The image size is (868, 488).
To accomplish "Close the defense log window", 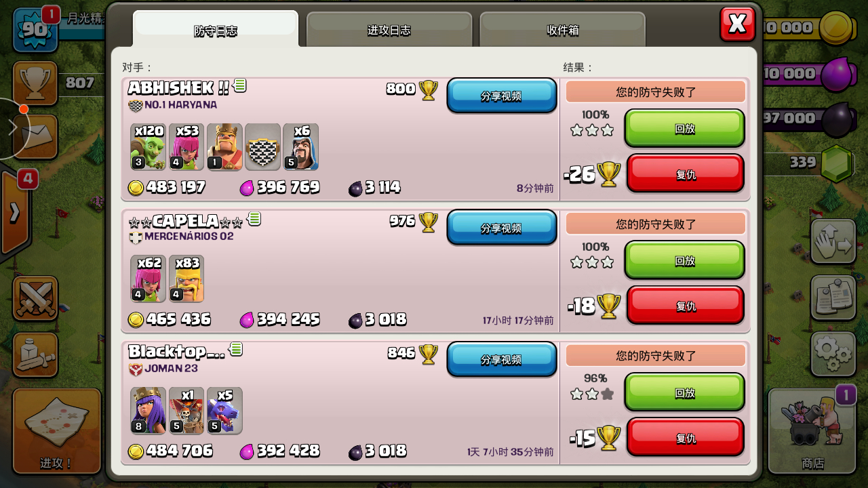I will [737, 24].
